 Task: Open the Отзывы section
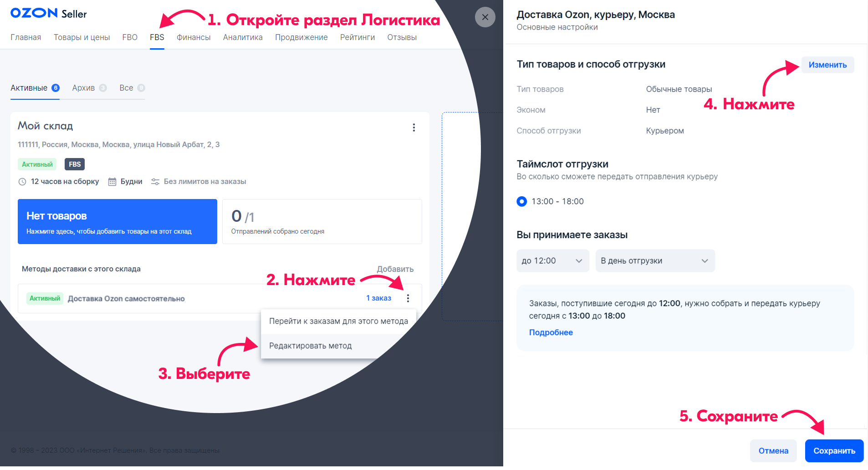[402, 37]
